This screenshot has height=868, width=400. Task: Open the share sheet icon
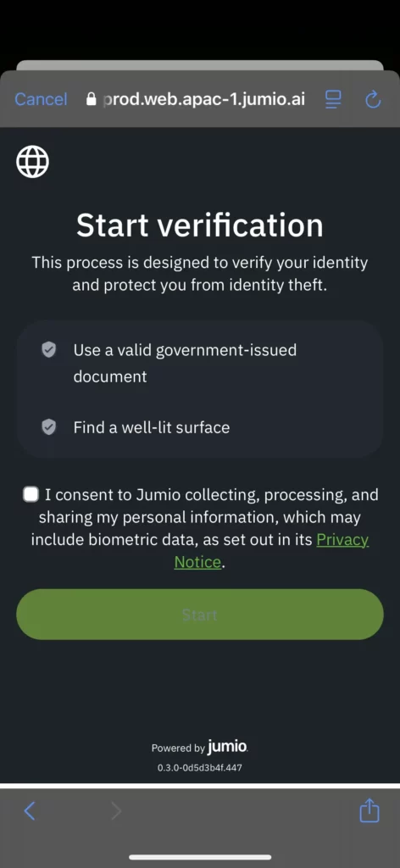click(x=369, y=811)
